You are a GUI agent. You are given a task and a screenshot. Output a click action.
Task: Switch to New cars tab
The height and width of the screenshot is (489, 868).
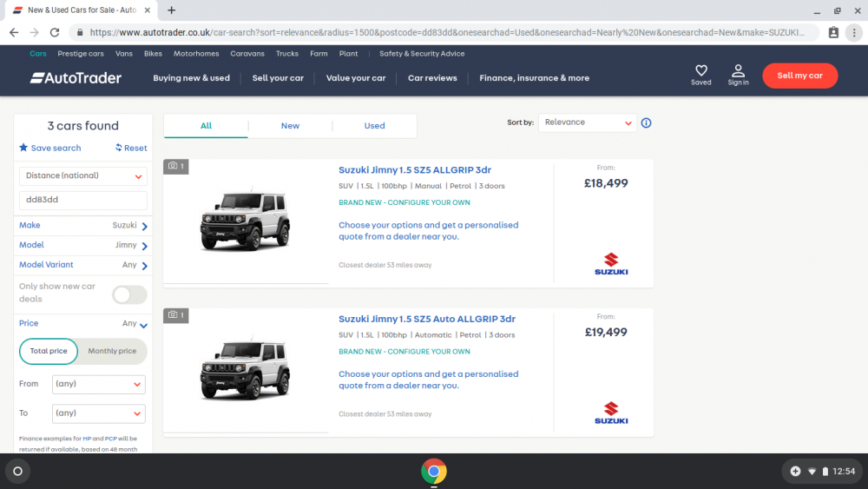(290, 126)
